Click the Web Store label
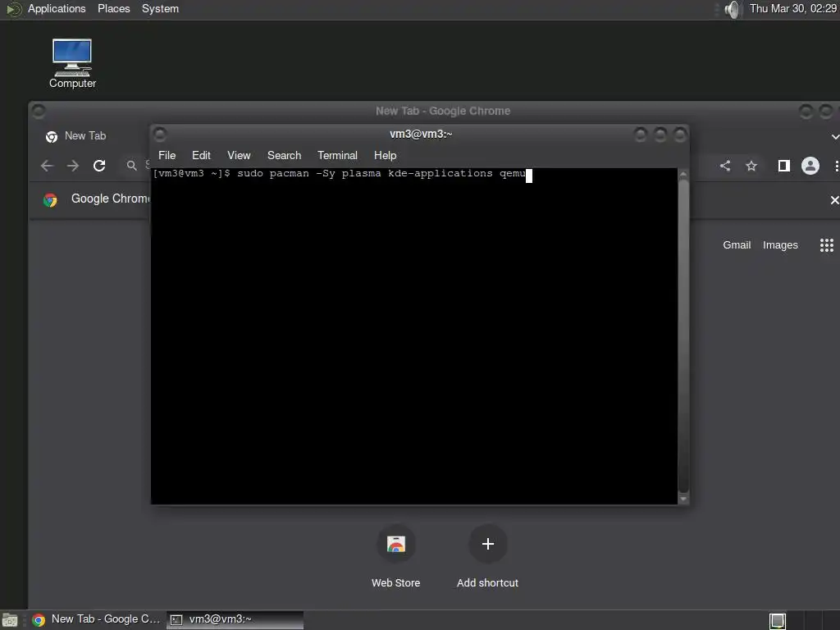 (396, 583)
